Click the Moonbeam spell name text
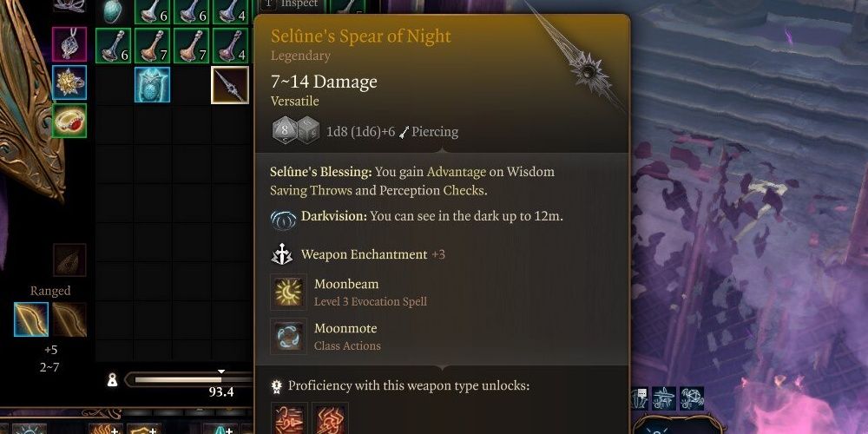The image size is (868, 434). click(x=346, y=284)
